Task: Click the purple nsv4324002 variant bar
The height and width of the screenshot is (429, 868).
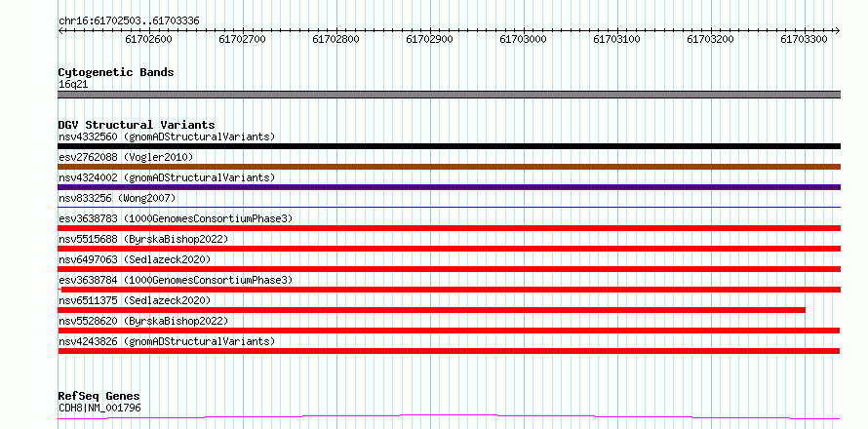Action: [x=449, y=187]
